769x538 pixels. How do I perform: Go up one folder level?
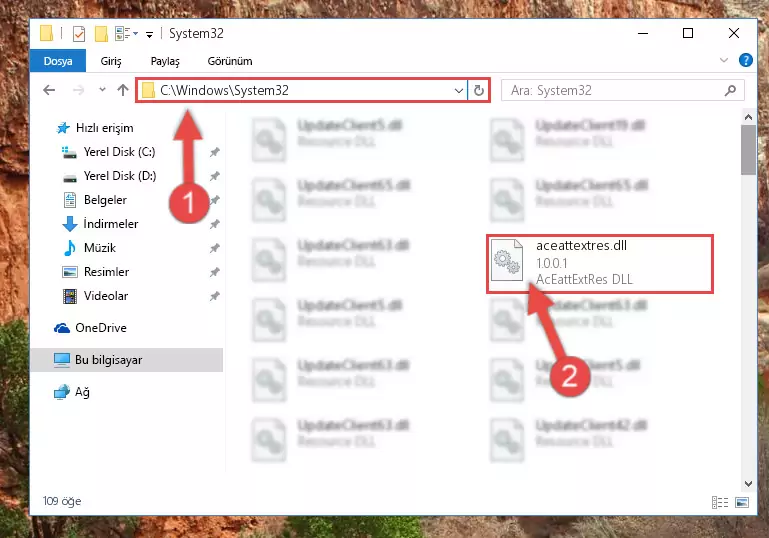[x=123, y=90]
